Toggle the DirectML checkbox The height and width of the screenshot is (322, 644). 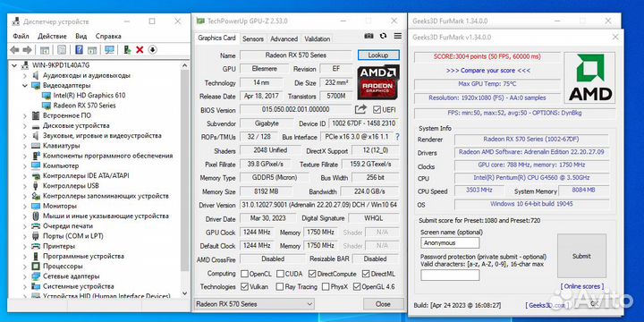(366, 274)
